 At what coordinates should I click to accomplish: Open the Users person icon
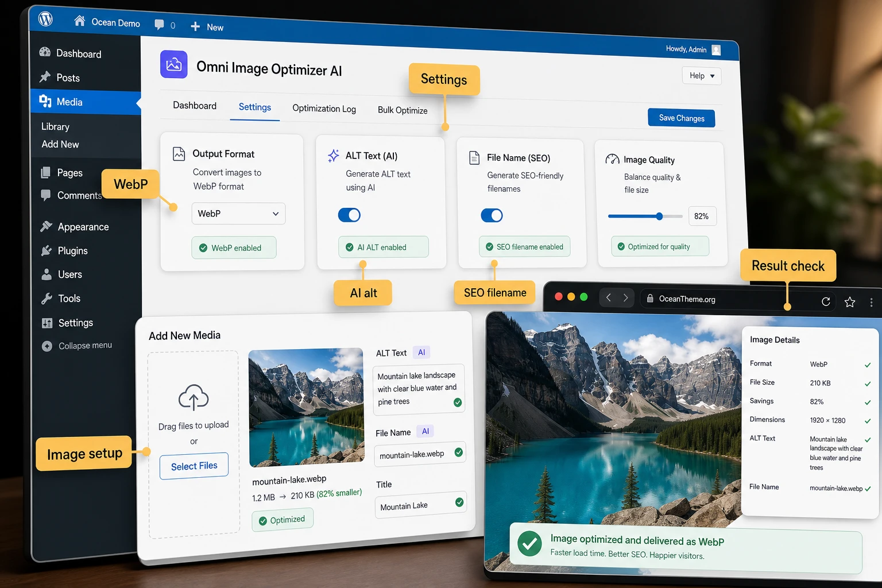pyautogui.click(x=47, y=274)
